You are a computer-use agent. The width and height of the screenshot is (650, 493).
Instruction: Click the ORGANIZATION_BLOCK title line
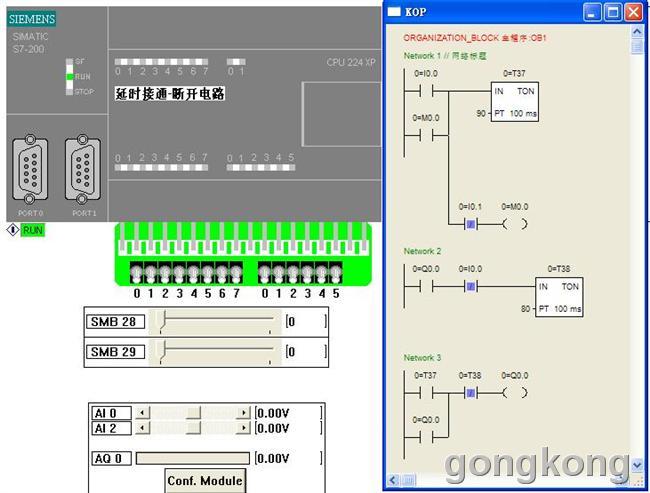475,38
